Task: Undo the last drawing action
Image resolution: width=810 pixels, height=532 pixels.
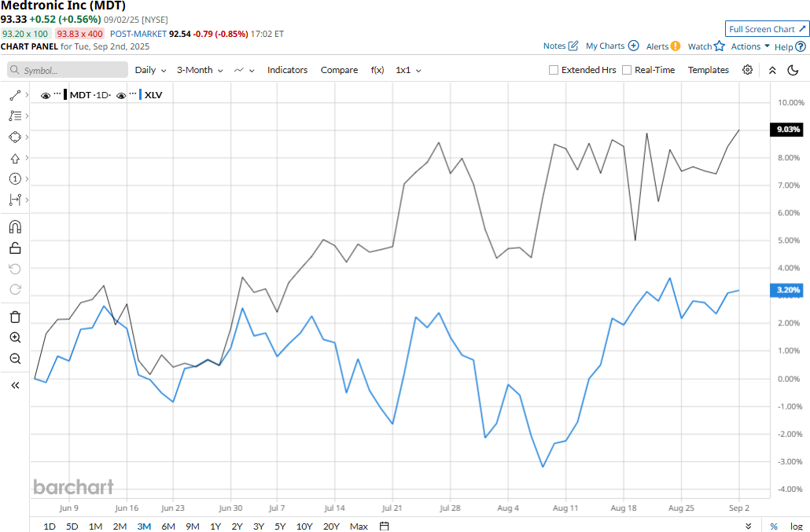Action: (15, 269)
